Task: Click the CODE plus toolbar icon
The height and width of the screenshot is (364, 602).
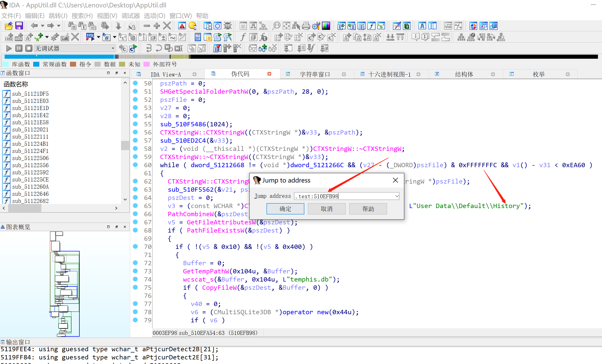Action: pyautogui.click(x=9, y=37)
